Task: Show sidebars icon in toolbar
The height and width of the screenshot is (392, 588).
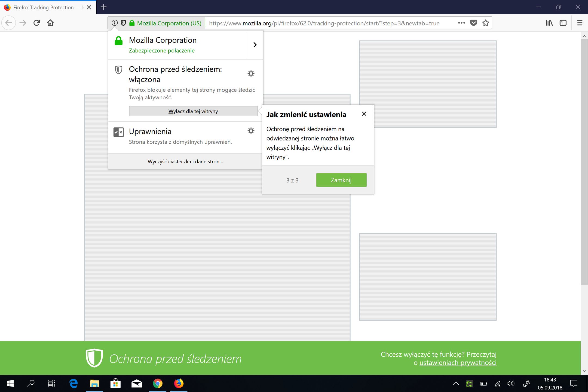Action: click(563, 23)
